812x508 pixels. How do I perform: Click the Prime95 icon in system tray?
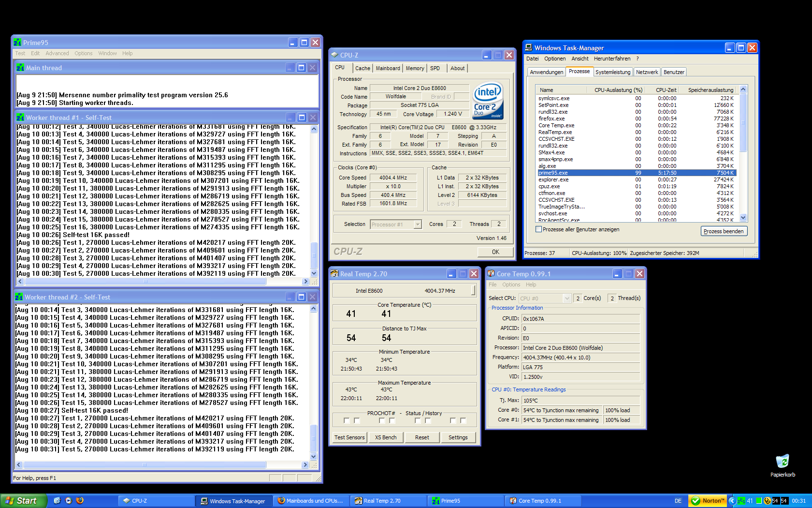[x=741, y=501]
